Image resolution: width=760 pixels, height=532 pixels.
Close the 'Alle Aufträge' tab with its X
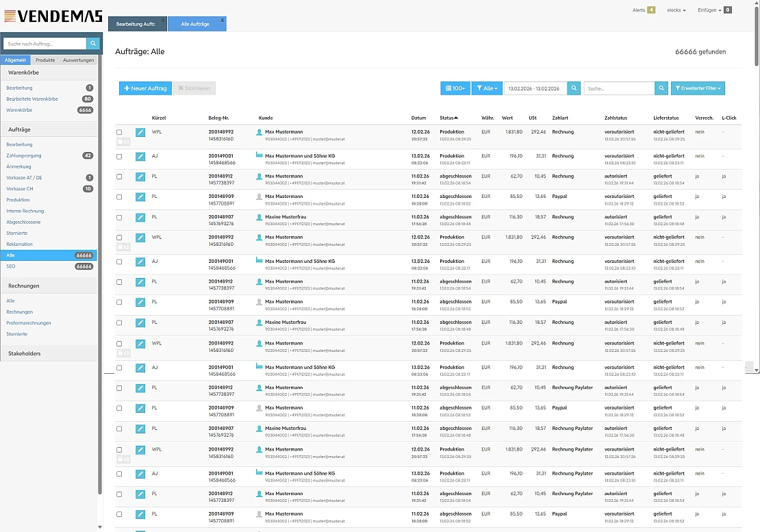pos(222,21)
